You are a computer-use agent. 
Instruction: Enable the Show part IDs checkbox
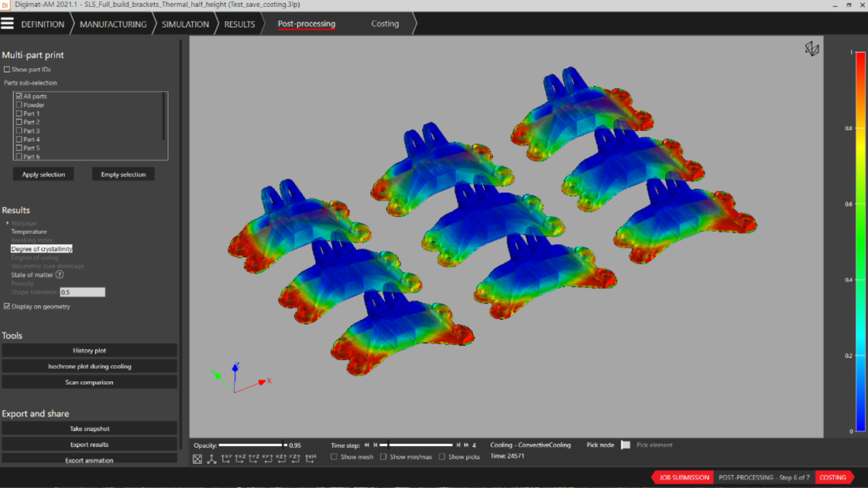coord(7,70)
